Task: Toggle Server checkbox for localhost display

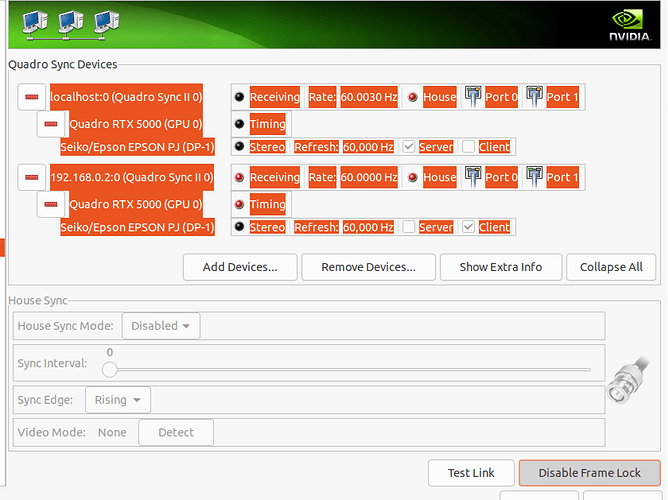Action: coord(409,147)
